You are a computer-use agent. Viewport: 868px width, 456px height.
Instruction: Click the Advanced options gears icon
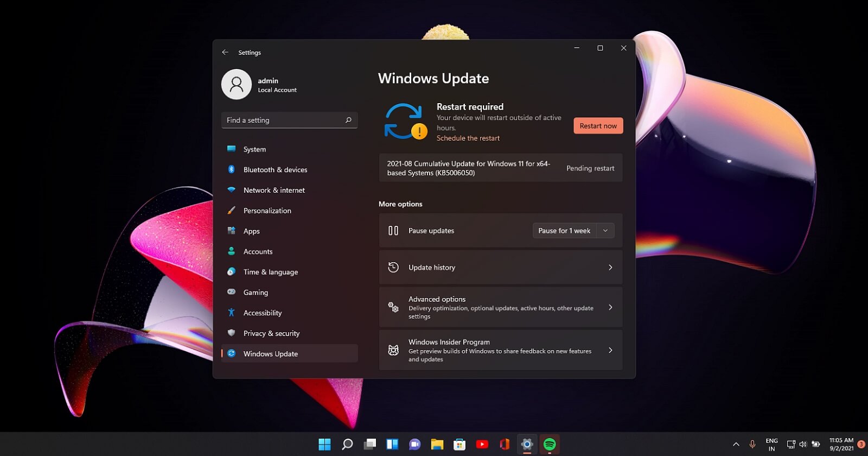393,307
